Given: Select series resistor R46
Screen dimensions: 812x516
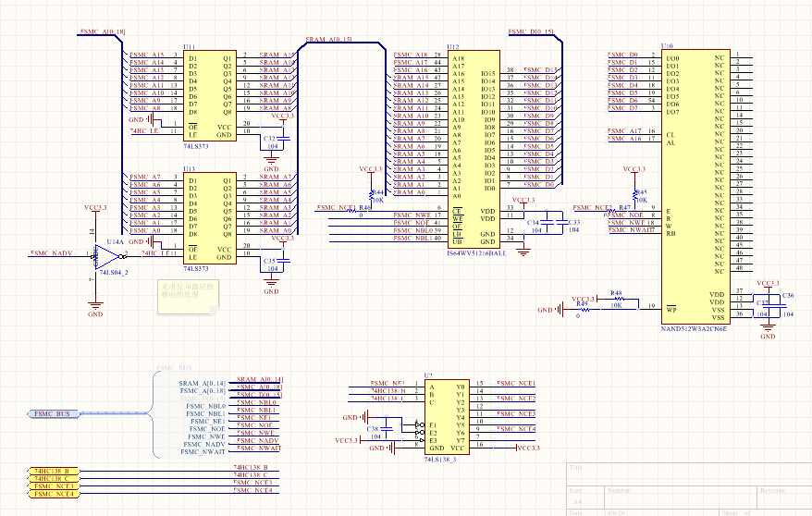Looking at the screenshot, I should (351, 211).
